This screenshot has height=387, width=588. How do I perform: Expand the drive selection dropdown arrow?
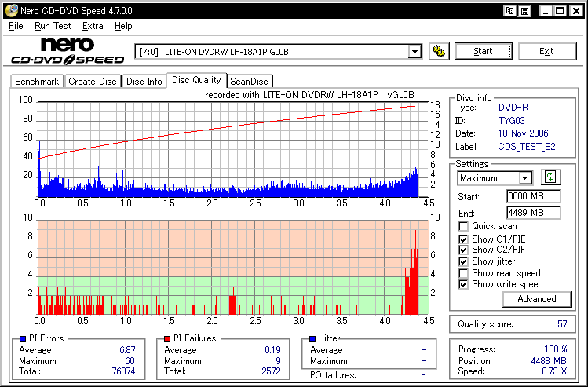tap(415, 52)
